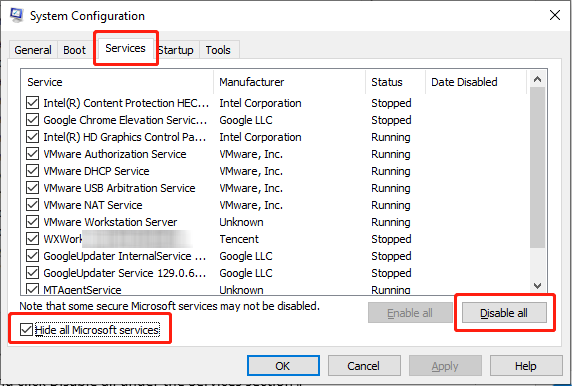The image size is (572, 386).
Task: Toggle GoogleUpdater Service 129.0.6 checkbox
Action: (32, 273)
